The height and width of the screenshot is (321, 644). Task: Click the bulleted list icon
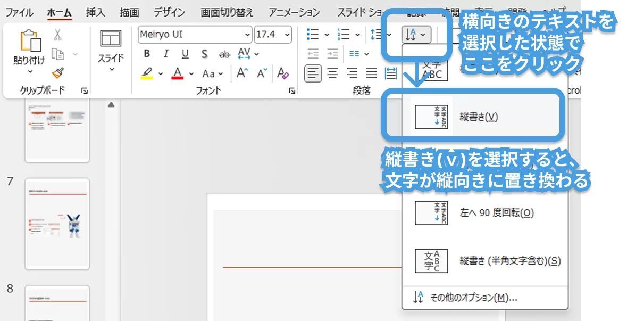click(x=313, y=34)
